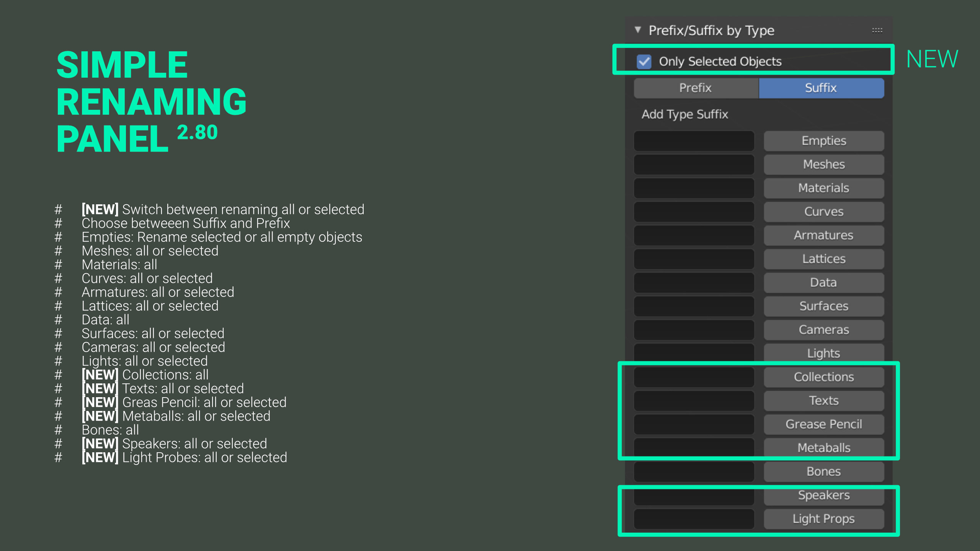The width and height of the screenshot is (980, 551).
Task: Click the Meshes rename button
Action: tap(824, 165)
